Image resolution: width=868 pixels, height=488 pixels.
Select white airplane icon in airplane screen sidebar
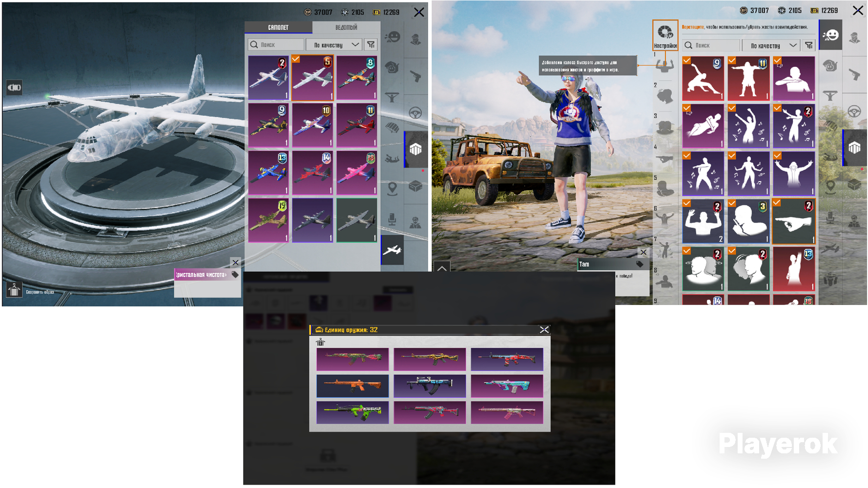(393, 250)
